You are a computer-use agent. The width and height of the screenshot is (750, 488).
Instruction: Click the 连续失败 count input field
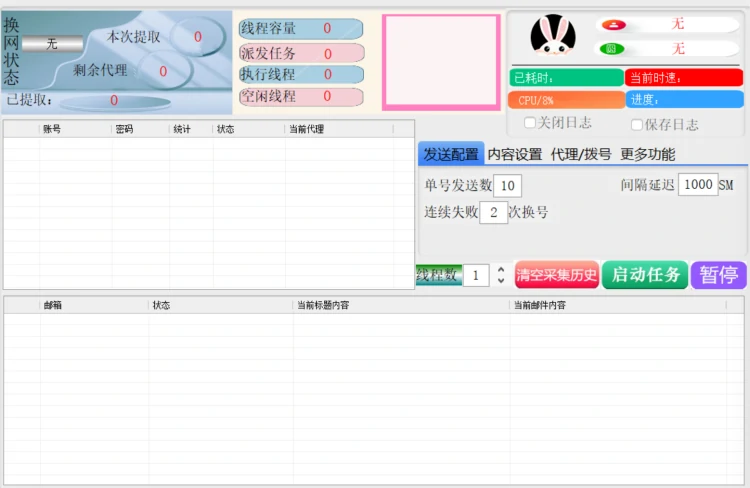tap(494, 212)
